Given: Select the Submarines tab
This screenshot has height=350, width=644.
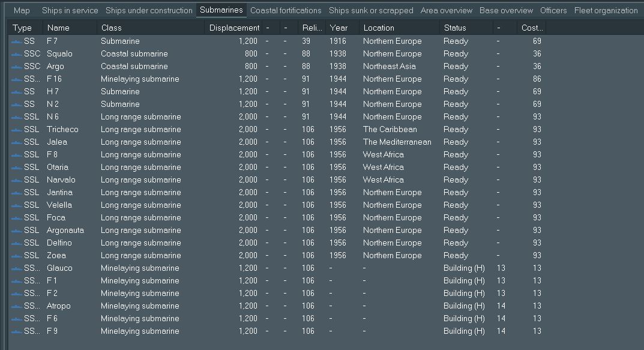Looking at the screenshot, I should pos(221,10).
